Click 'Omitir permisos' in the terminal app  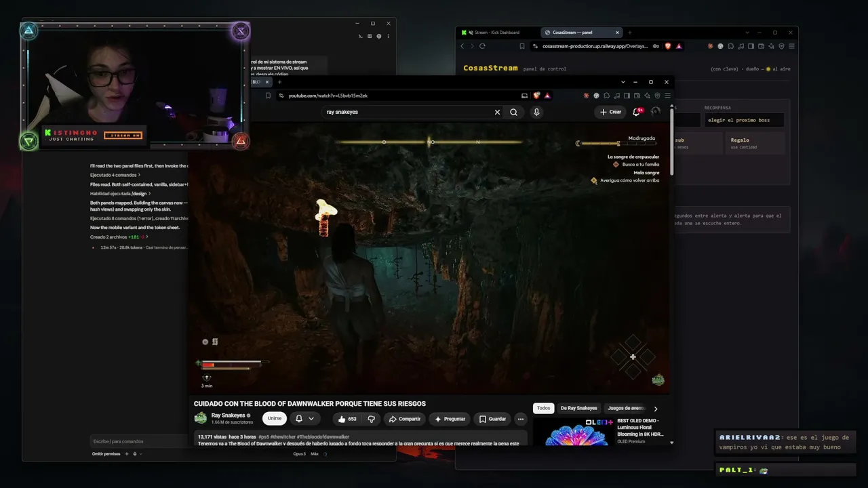click(x=106, y=454)
